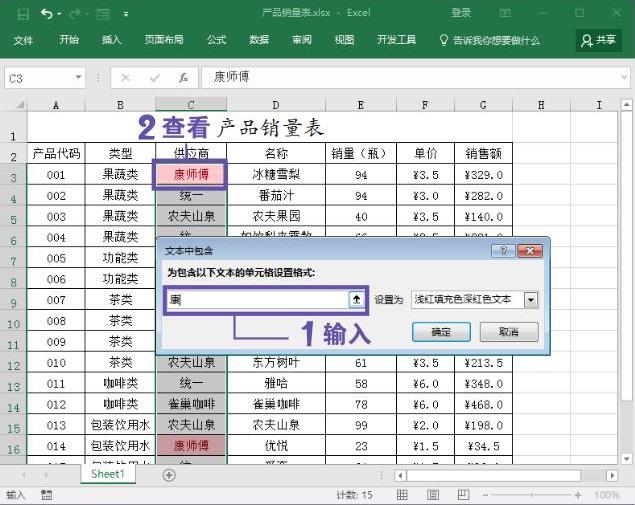The image size is (635, 505).
Task: Click the horizontal scrollbar right arrow
Action: (x=612, y=475)
